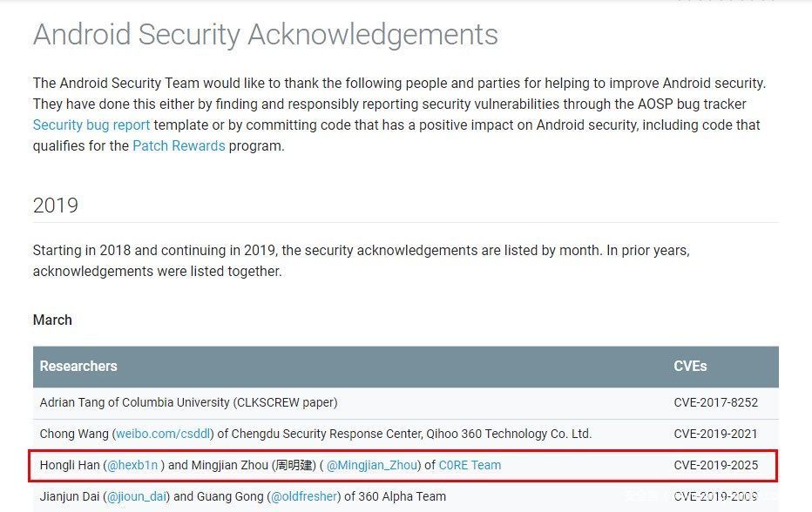Screen dimensions: 812x512
Task: Select the CVE-2019-2021 cell
Action: coord(715,434)
